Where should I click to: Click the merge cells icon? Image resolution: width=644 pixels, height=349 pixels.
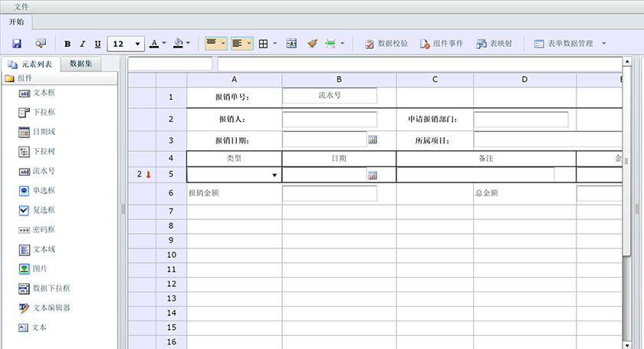tap(291, 43)
